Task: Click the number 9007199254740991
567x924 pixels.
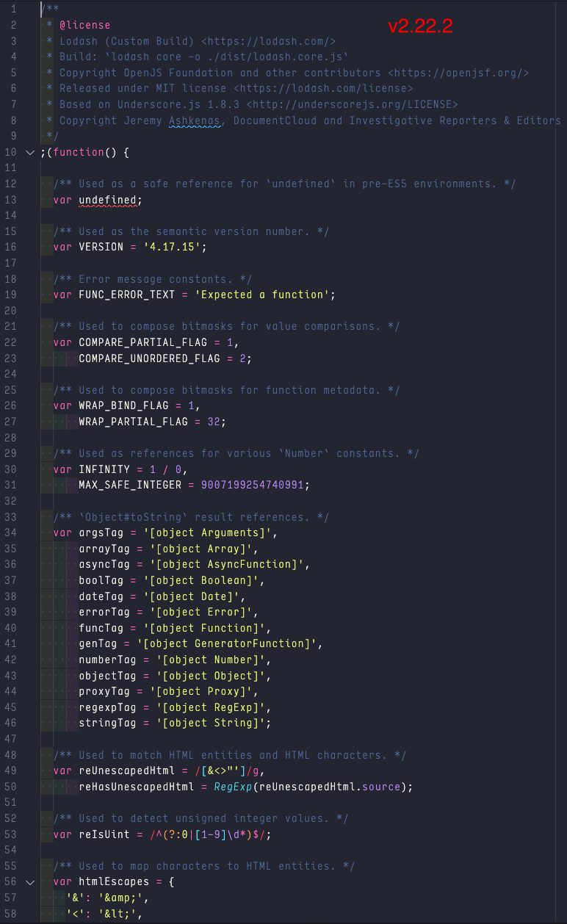Action: tap(253, 486)
